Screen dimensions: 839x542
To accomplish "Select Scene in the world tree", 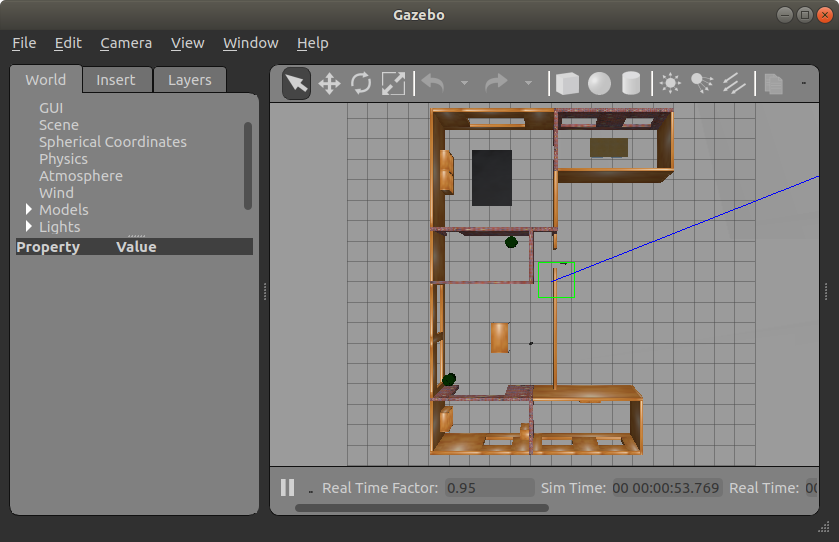I will [59, 125].
